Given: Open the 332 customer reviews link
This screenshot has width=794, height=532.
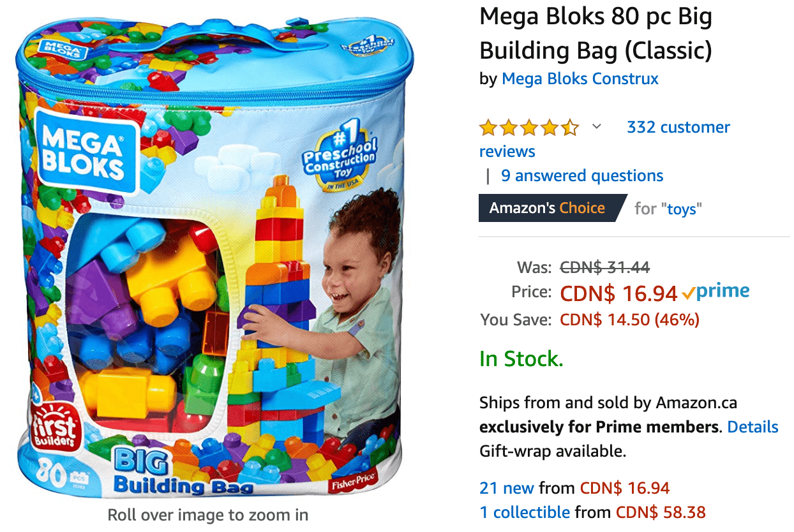Looking at the screenshot, I should [604, 139].
